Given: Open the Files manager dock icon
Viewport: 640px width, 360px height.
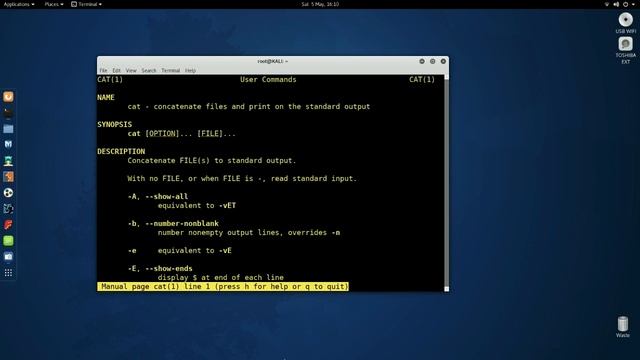Looking at the screenshot, I should (x=8, y=129).
